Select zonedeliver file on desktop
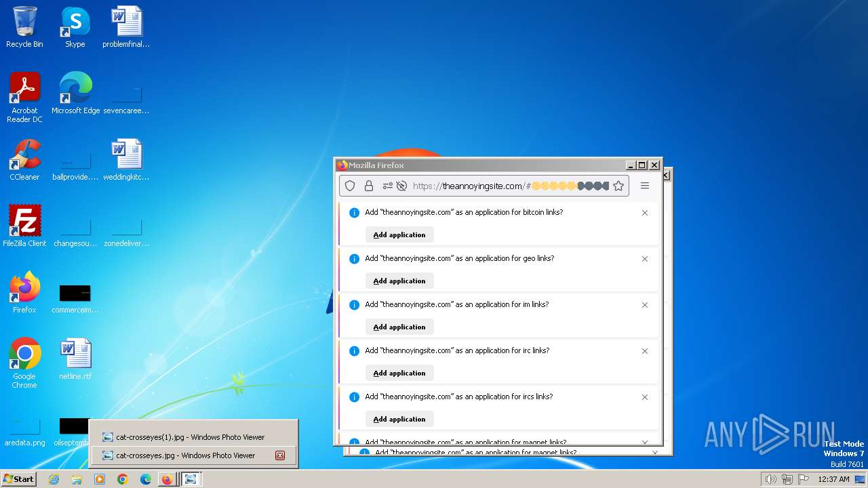868x488 pixels. tap(126, 232)
